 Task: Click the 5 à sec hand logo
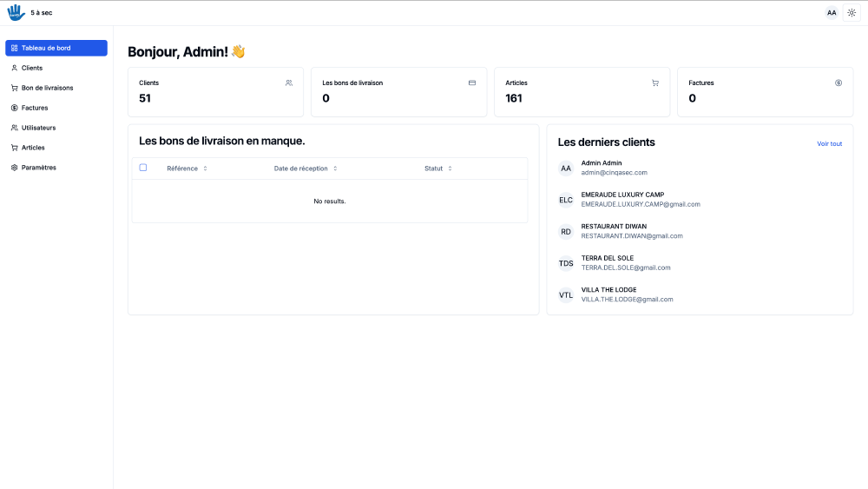[16, 12]
